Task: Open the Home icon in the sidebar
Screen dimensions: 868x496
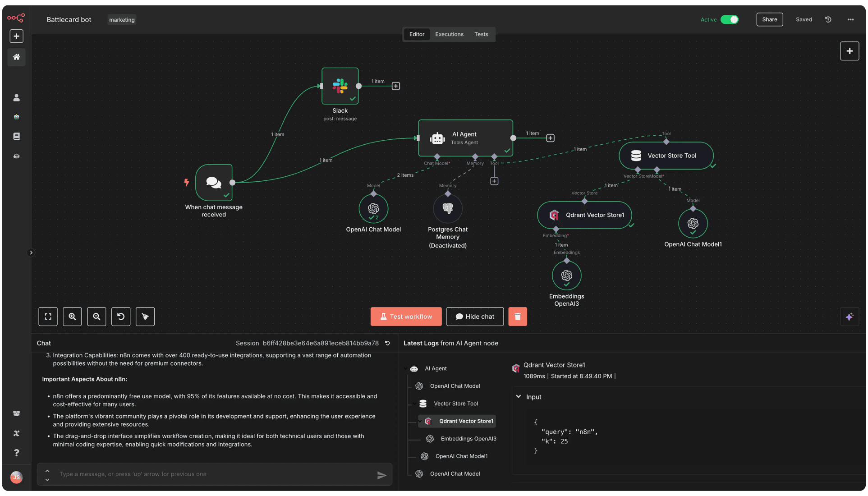Action: 16,57
